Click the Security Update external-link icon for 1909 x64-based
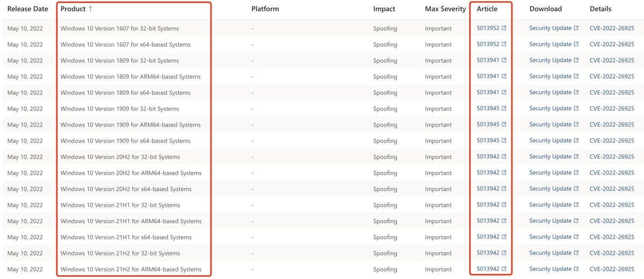This screenshot has height=279, width=644. point(576,141)
